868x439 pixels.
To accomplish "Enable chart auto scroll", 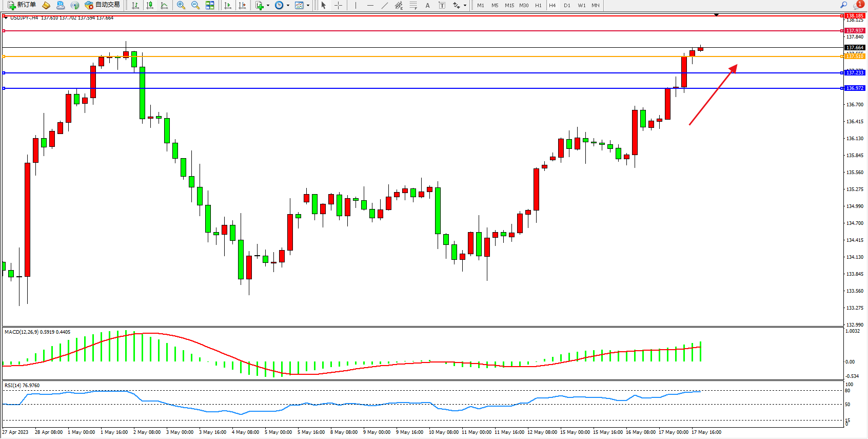I will 228,5.
